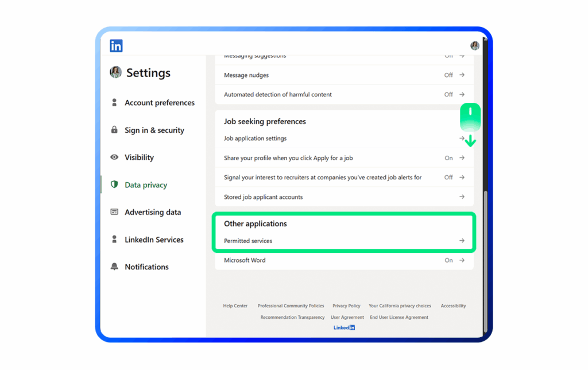The height and width of the screenshot is (370, 588).
Task: Click the Visibility eye icon
Action: (115, 157)
